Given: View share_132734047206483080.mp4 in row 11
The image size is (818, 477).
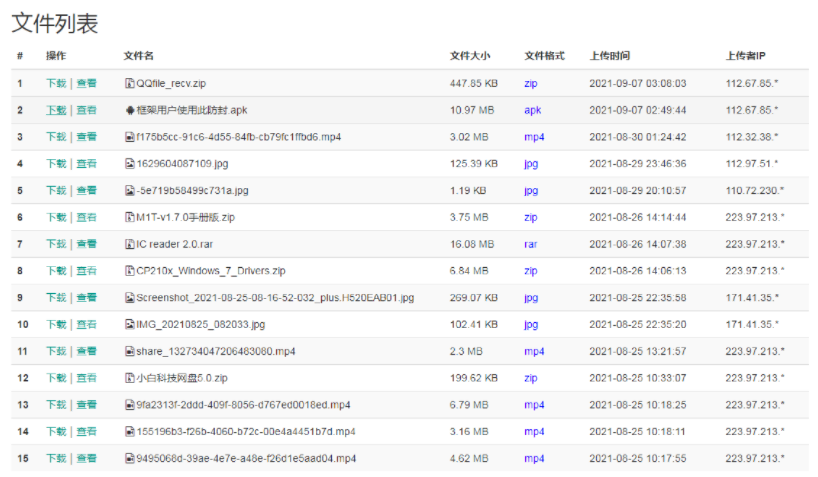Looking at the screenshot, I should coord(87,351).
